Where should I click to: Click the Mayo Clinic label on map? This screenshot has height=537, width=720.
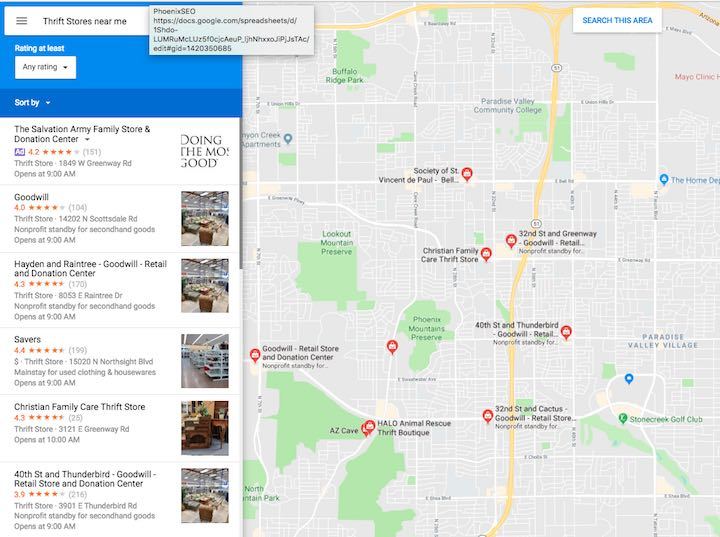tap(697, 77)
